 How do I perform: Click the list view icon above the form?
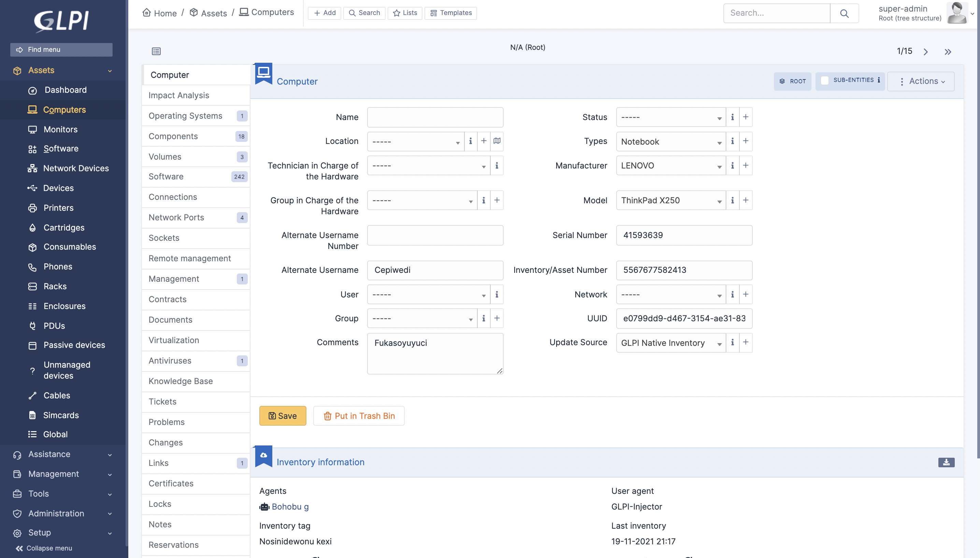click(156, 51)
